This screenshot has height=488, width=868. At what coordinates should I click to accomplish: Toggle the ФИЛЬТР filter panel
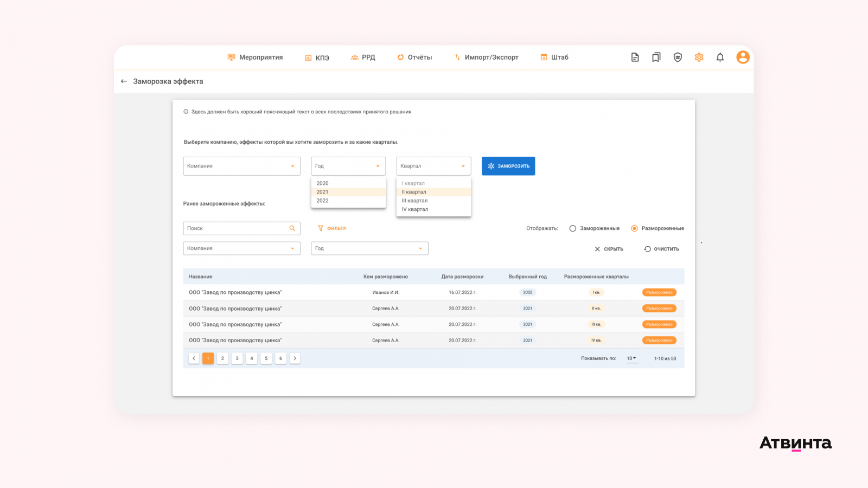tap(332, 228)
